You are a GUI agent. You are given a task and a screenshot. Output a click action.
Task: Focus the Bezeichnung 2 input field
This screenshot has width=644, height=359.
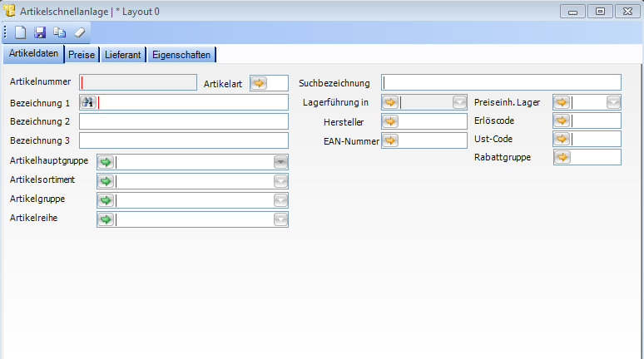[184, 121]
